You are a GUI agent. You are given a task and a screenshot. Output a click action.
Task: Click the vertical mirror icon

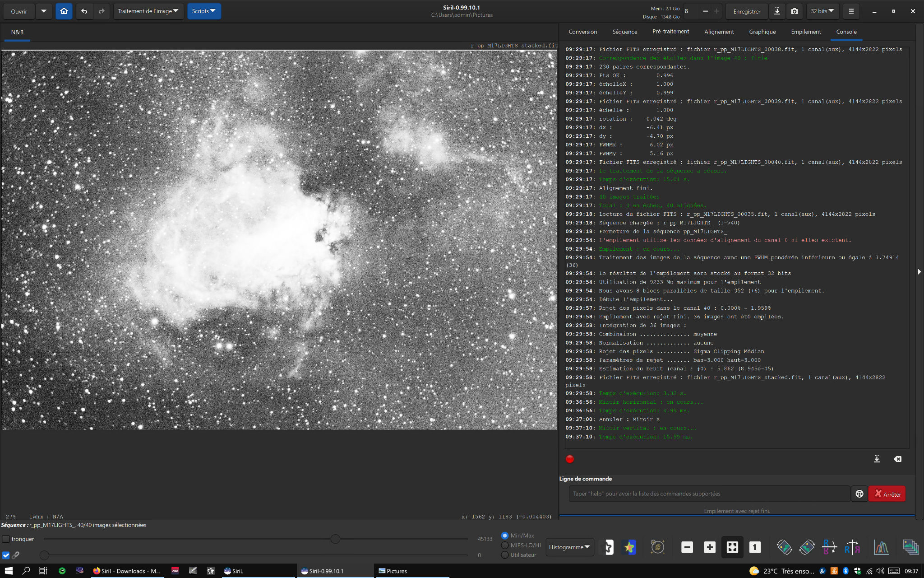click(852, 547)
